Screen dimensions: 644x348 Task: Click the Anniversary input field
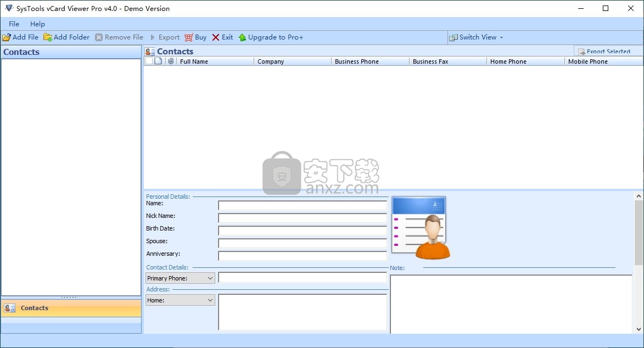(303, 256)
